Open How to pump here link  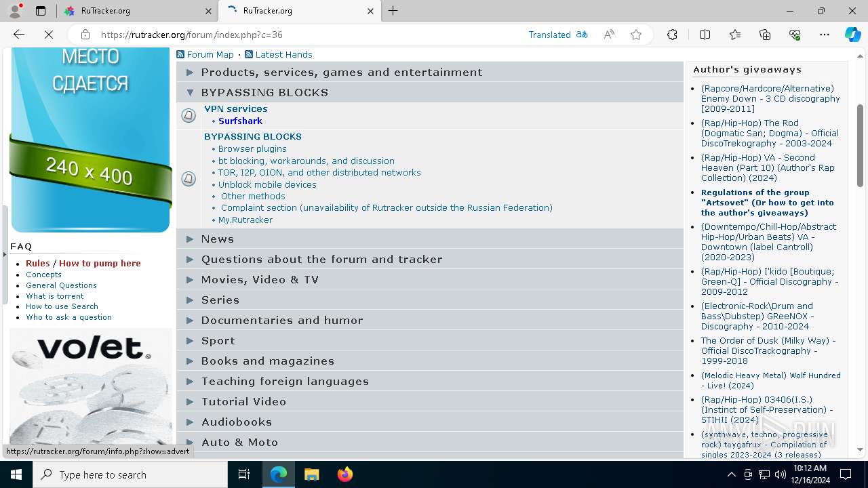coord(100,263)
